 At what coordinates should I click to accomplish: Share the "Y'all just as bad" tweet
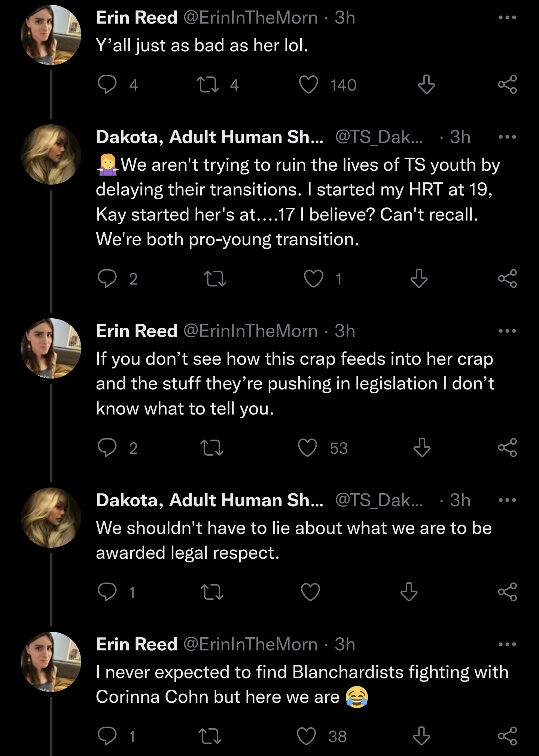click(x=507, y=85)
